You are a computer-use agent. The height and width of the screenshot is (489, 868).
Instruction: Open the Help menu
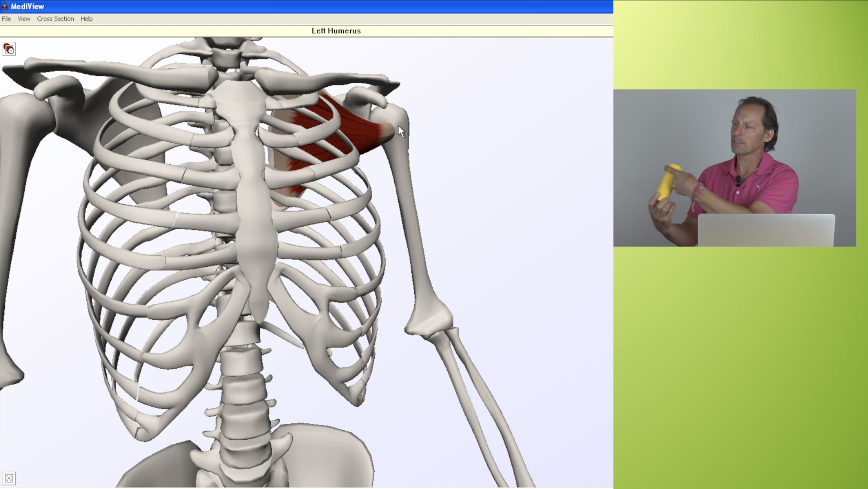click(86, 19)
